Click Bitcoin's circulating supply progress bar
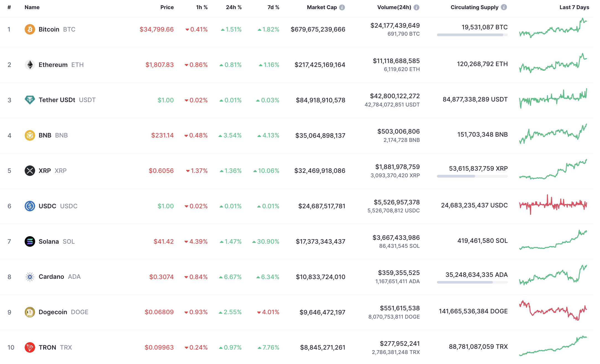The height and width of the screenshot is (364, 600). 472,35
